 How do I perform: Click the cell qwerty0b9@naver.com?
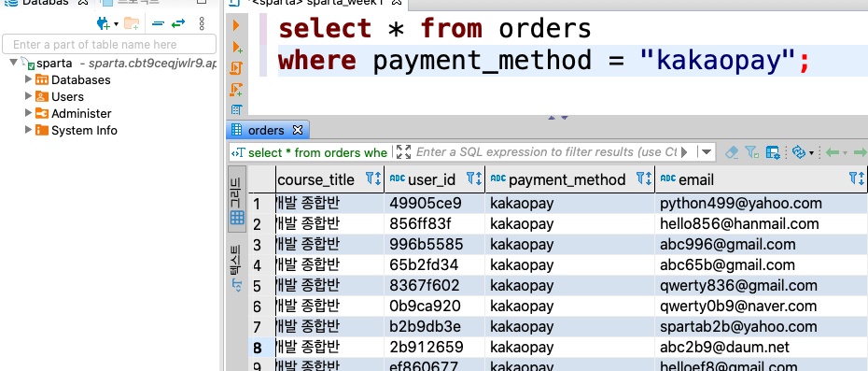pos(761,307)
